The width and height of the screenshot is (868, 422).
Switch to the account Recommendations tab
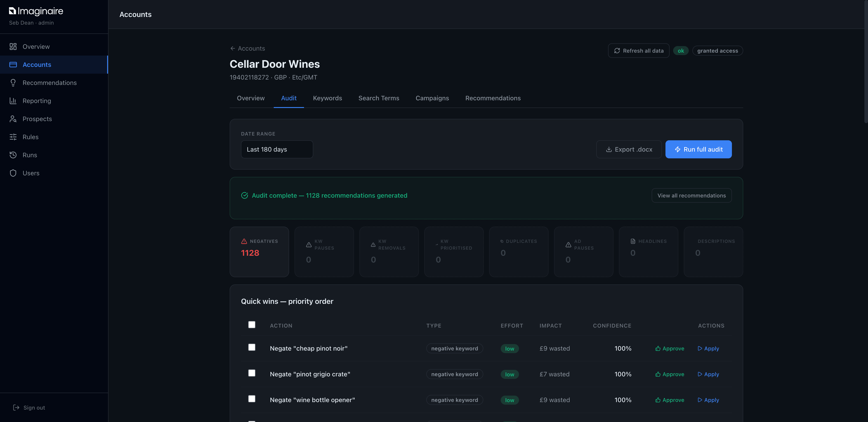[493, 98]
